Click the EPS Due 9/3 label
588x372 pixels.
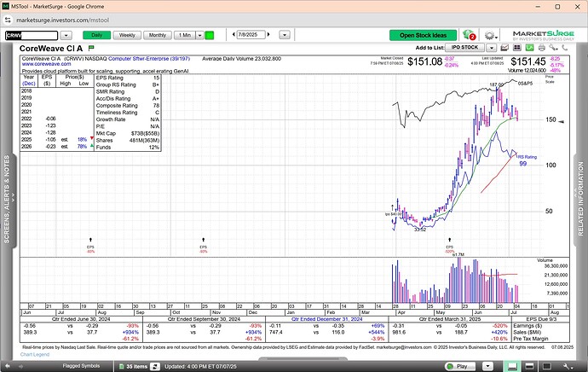(x=541, y=319)
